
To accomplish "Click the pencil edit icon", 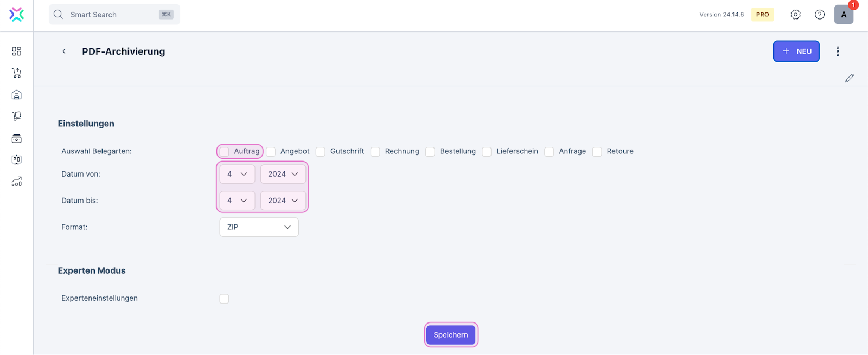I will tap(850, 78).
